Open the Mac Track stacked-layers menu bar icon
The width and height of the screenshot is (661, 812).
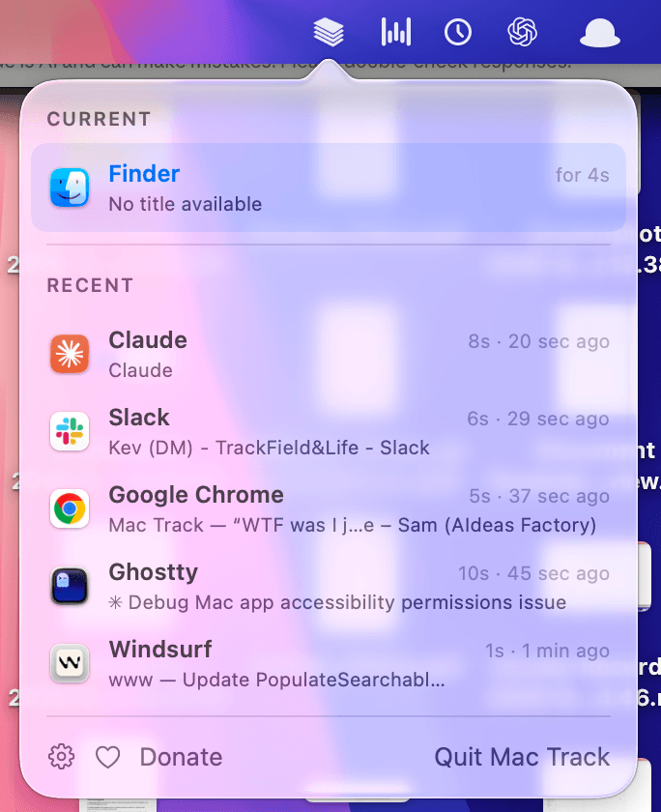329,32
